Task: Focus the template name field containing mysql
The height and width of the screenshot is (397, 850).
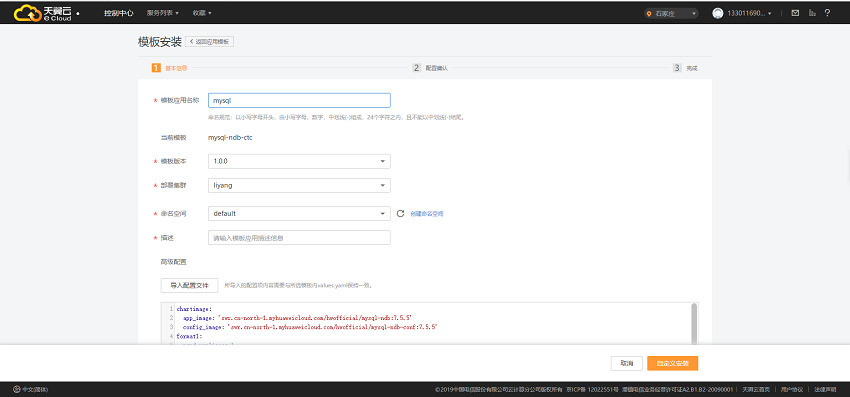Action: (x=299, y=101)
